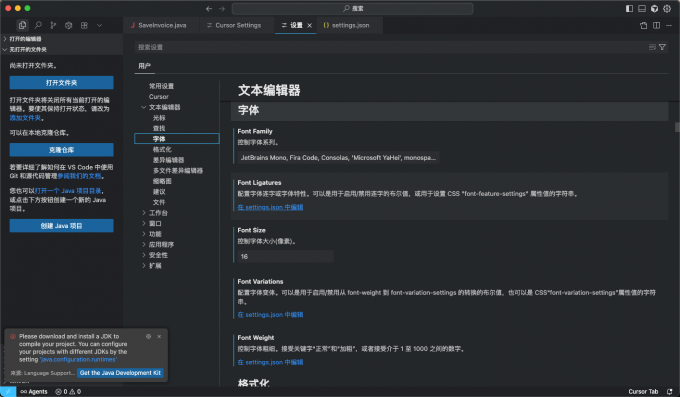Dismiss the JDK notification
Screen dimensions: 680x397
[x=159, y=336]
